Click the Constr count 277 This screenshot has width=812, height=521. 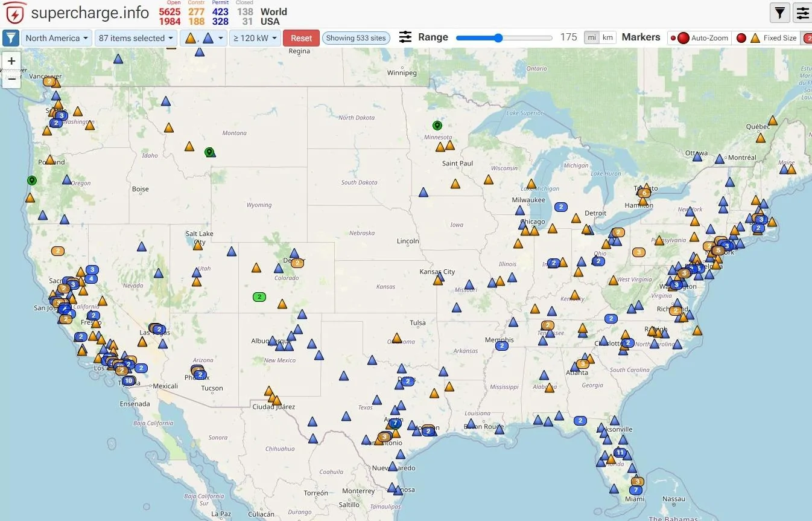tap(197, 11)
